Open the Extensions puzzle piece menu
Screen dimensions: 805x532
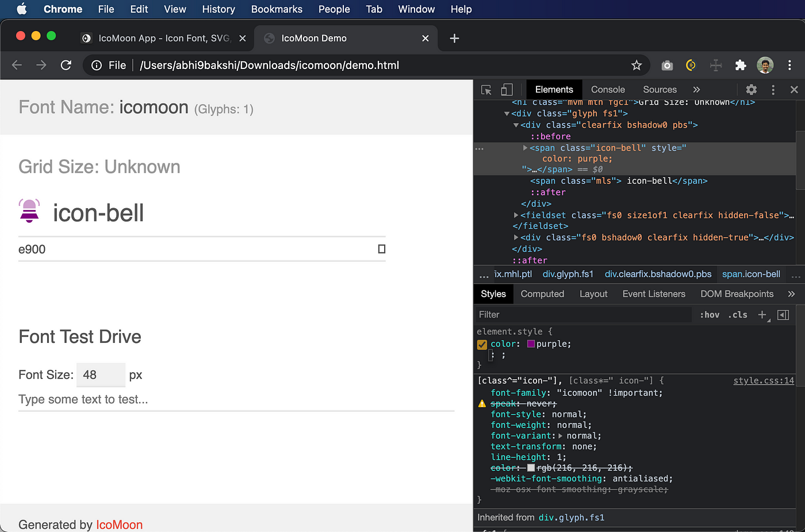click(741, 66)
